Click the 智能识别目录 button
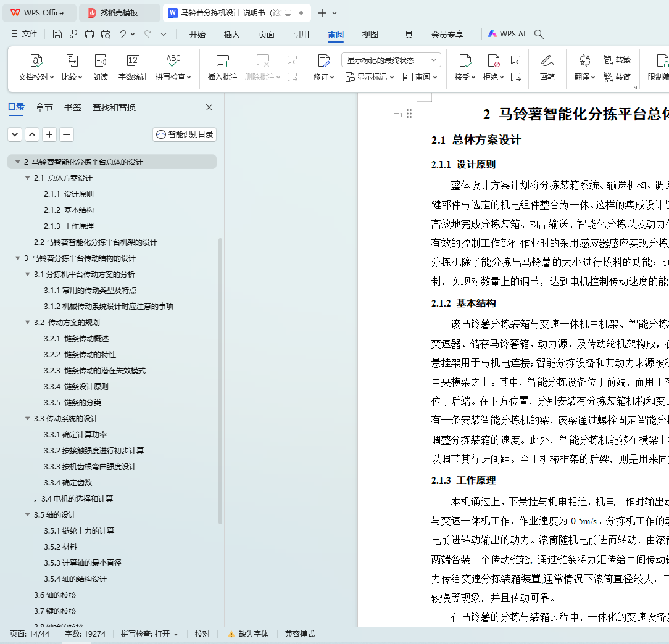The width and height of the screenshot is (669, 644). [185, 134]
